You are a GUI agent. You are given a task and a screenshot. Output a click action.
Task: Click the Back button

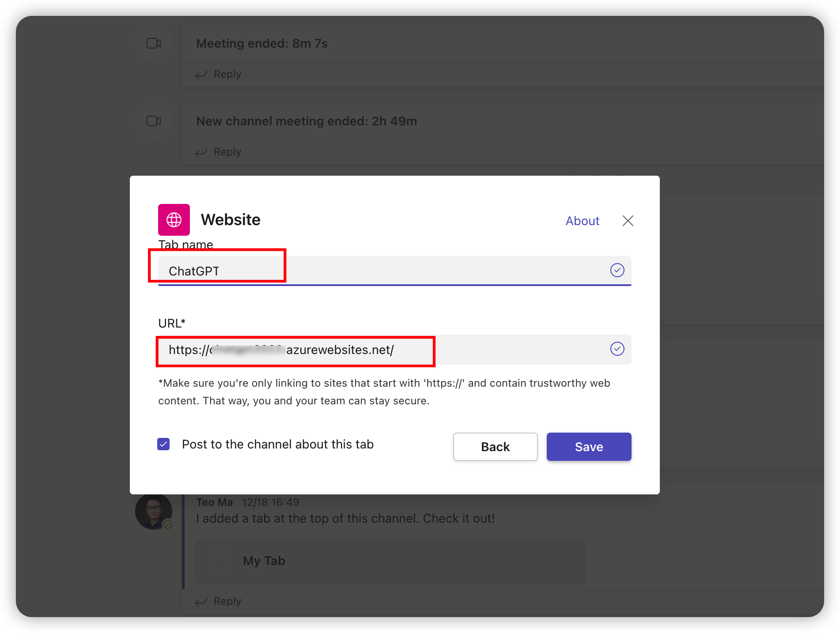[495, 447]
